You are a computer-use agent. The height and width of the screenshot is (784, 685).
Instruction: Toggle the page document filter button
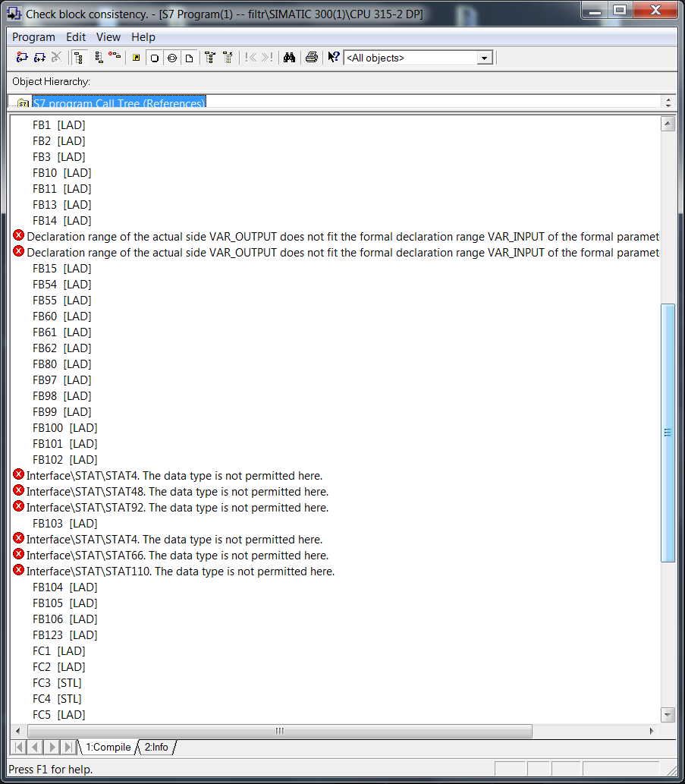point(189,58)
